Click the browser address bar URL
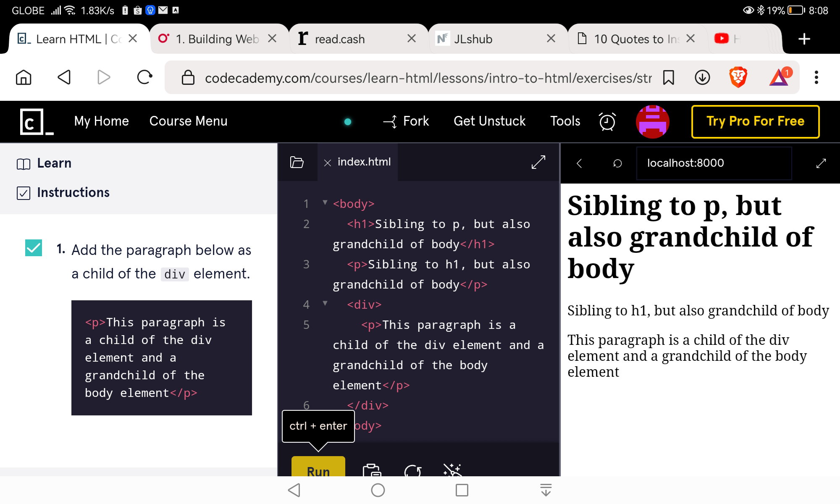 pos(428,78)
